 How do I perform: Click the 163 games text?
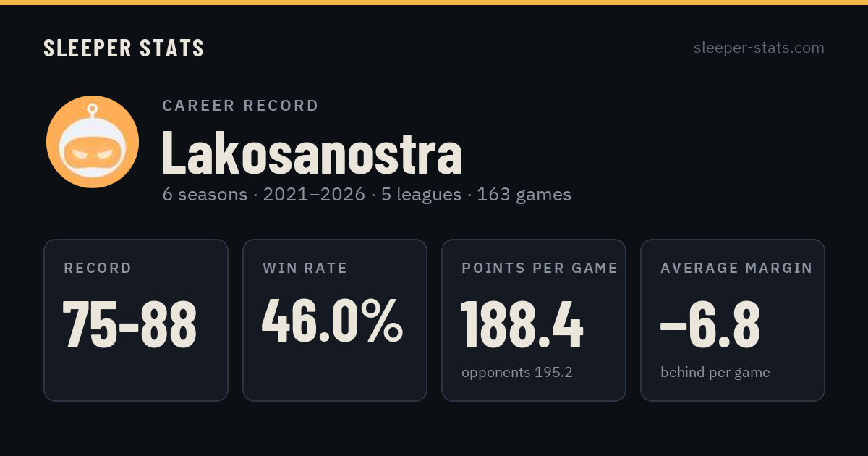(524, 195)
